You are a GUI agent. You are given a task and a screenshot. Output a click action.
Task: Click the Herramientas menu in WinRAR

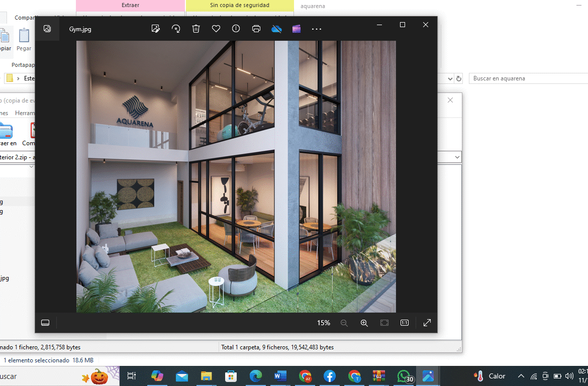tap(25, 113)
